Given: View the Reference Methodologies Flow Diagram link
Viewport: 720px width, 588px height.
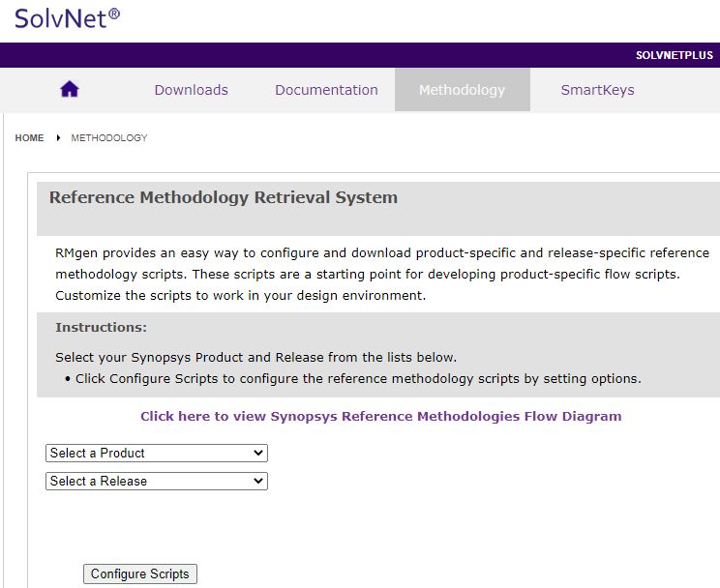Looking at the screenshot, I should (380, 417).
